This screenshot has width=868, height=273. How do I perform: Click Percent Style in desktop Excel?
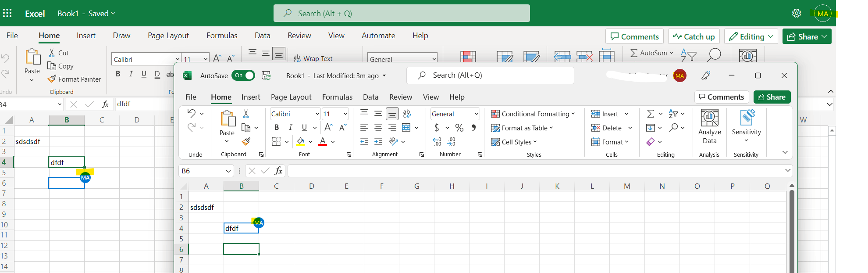pos(459,128)
